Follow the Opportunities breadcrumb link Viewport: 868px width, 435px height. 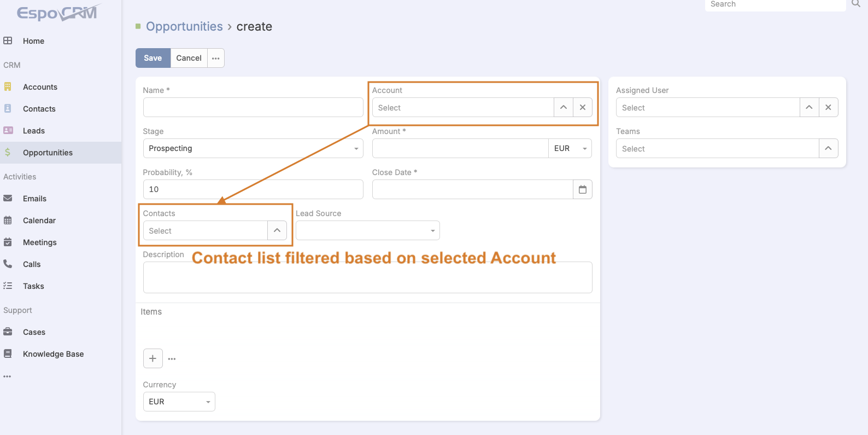pyautogui.click(x=184, y=26)
